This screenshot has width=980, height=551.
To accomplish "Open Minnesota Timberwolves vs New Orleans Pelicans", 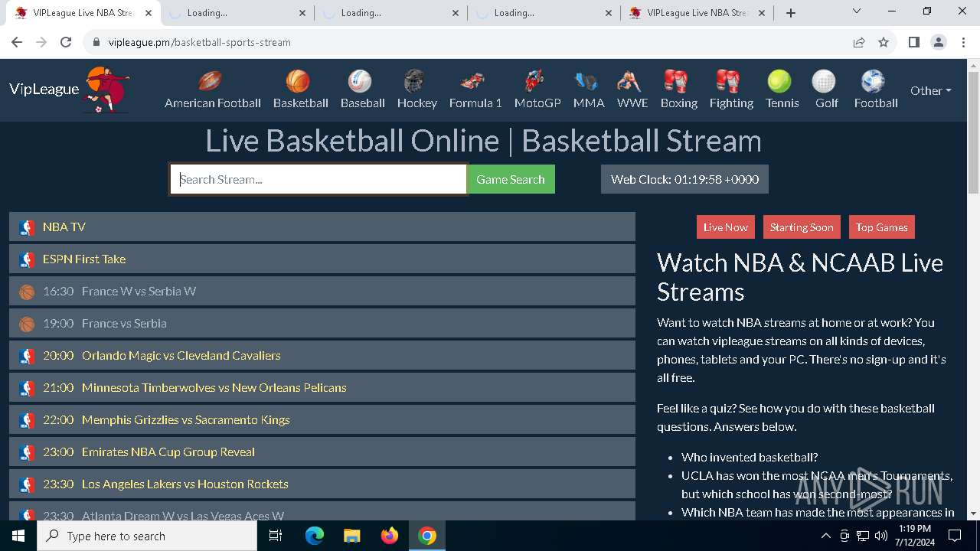I will (322, 388).
